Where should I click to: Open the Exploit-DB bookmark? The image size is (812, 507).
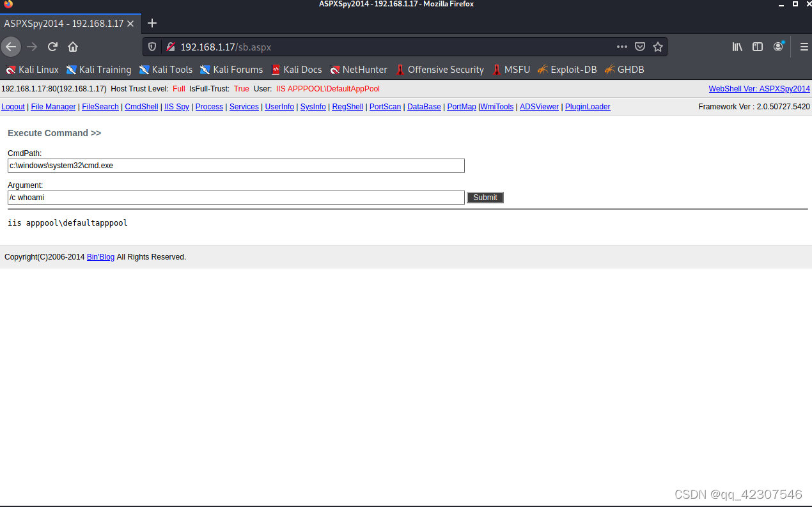[567, 70]
